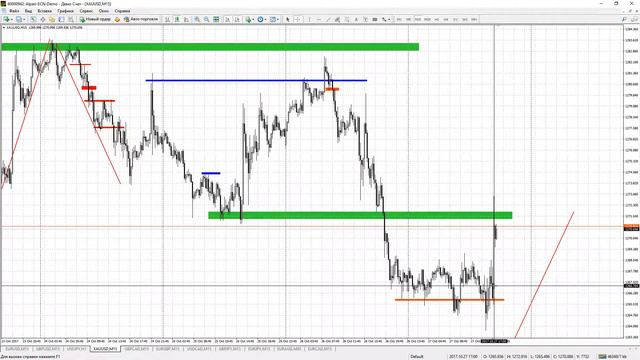Switch timeframe to D1
This screenshot has height=360, width=640.
coord(456,19)
